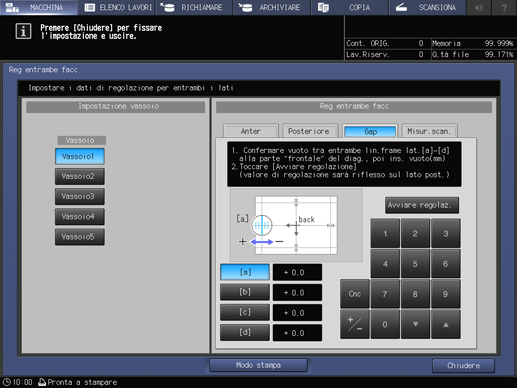Click the [c] value field
Image resolution: width=517 pixels, height=388 pixels.
click(x=297, y=313)
